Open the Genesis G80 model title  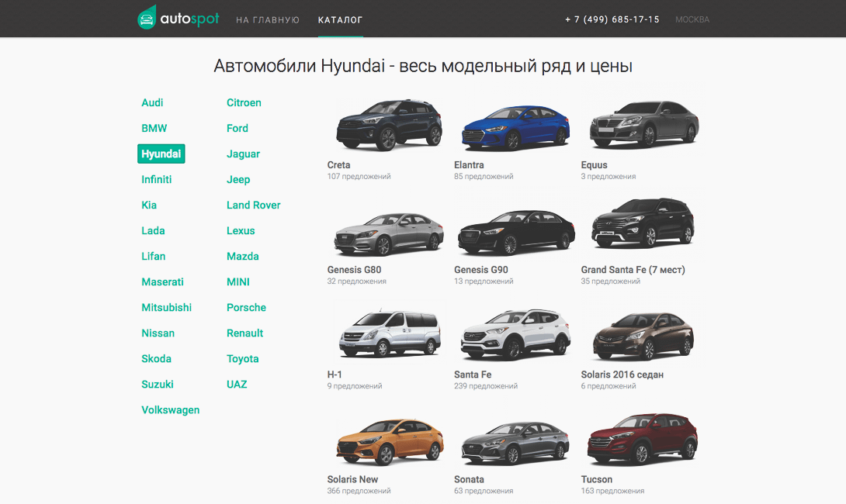(x=354, y=270)
